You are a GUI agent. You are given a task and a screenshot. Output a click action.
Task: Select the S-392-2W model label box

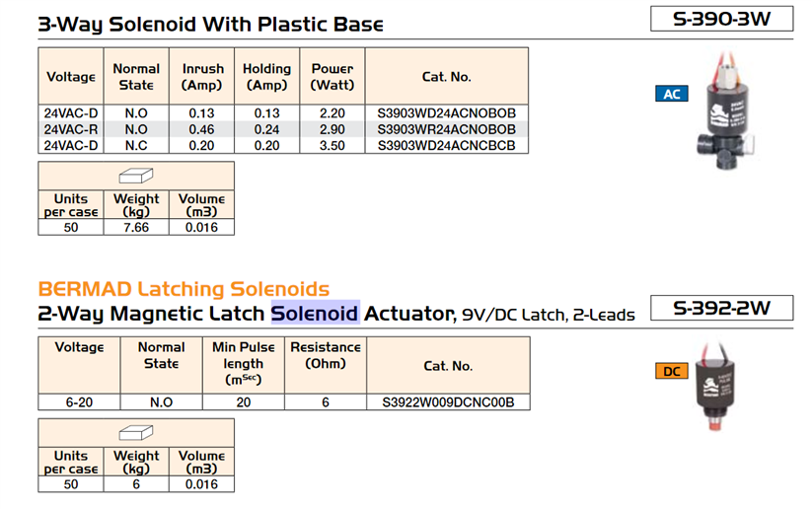pyautogui.click(x=722, y=308)
